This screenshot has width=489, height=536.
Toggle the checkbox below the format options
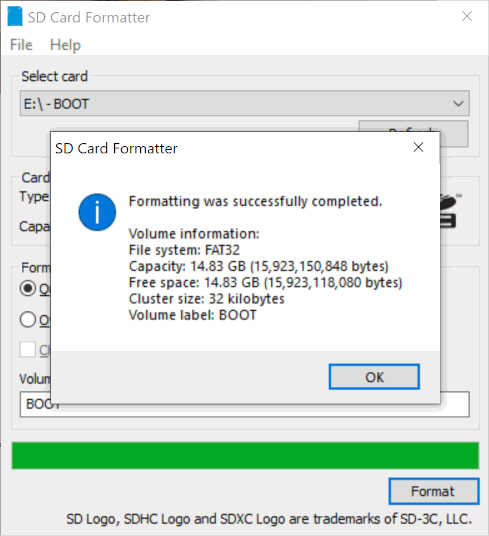(x=28, y=349)
